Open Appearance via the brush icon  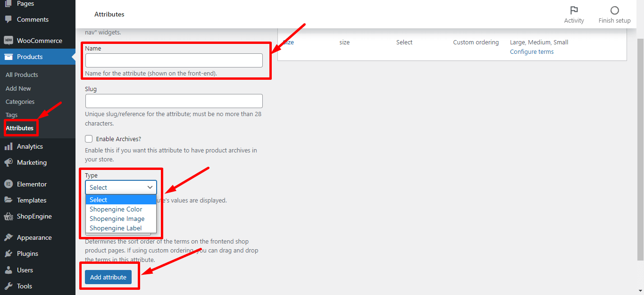[x=9, y=237]
